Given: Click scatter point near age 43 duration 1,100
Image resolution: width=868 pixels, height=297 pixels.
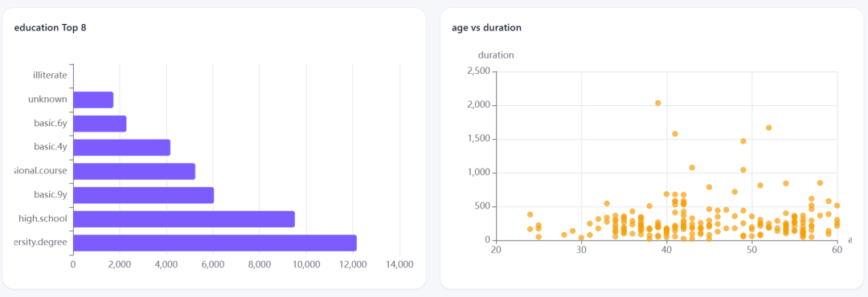Looking at the screenshot, I should coord(692,168).
